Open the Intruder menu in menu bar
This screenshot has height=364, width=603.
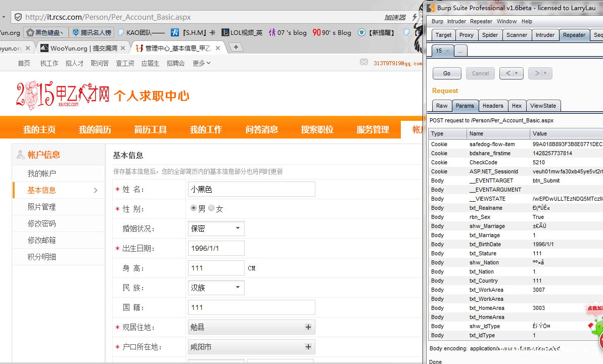[x=456, y=22]
